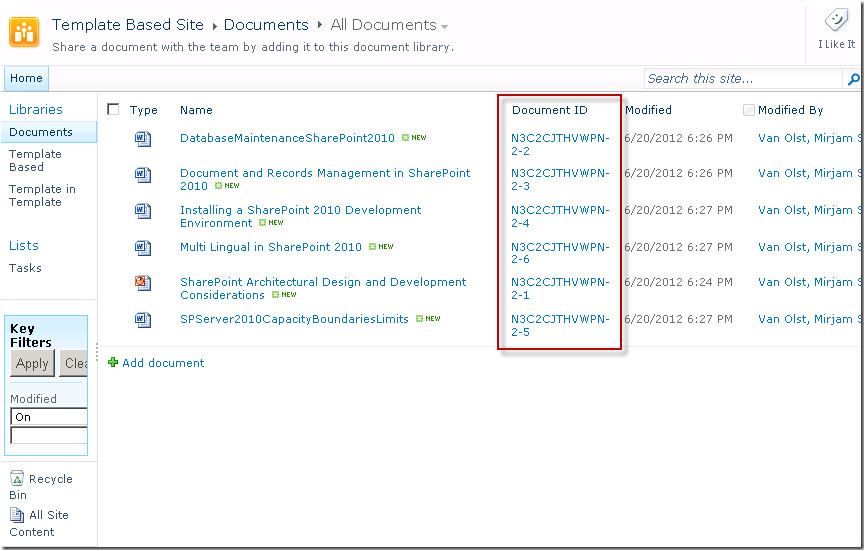This screenshot has width=865, height=551.
Task: Open the Modified On filter dropdown
Action: click(x=49, y=416)
